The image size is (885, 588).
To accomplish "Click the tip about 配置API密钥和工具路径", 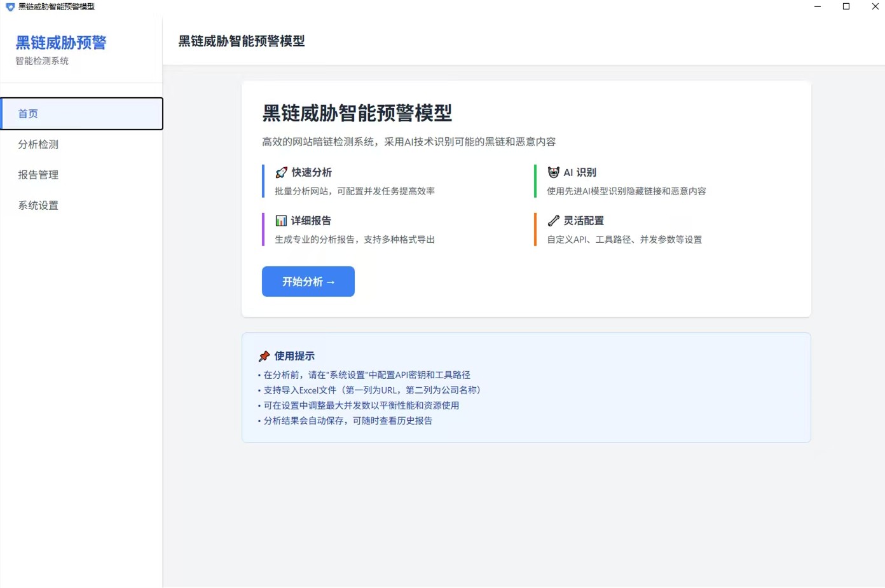I will (364, 375).
